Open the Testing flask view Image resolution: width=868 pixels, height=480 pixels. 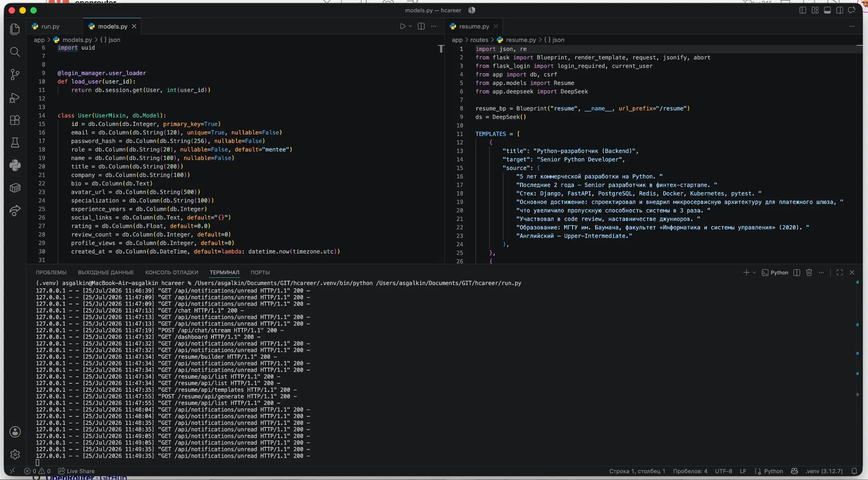pyautogui.click(x=15, y=142)
